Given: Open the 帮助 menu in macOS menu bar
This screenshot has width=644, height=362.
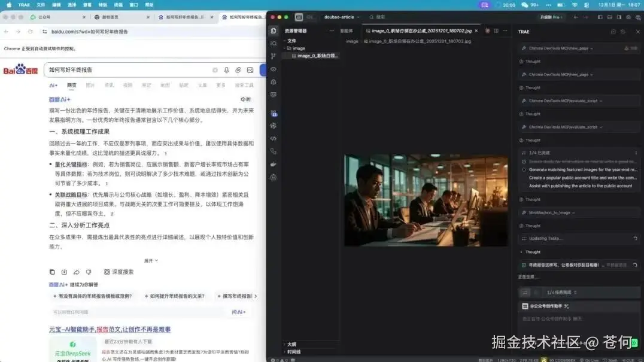Looking at the screenshot, I should [149, 5].
